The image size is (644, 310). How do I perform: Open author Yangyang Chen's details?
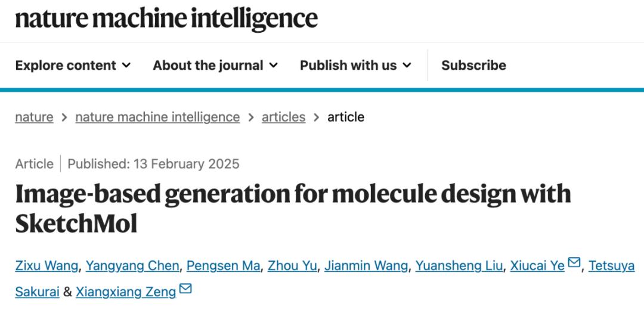(x=132, y=265)
